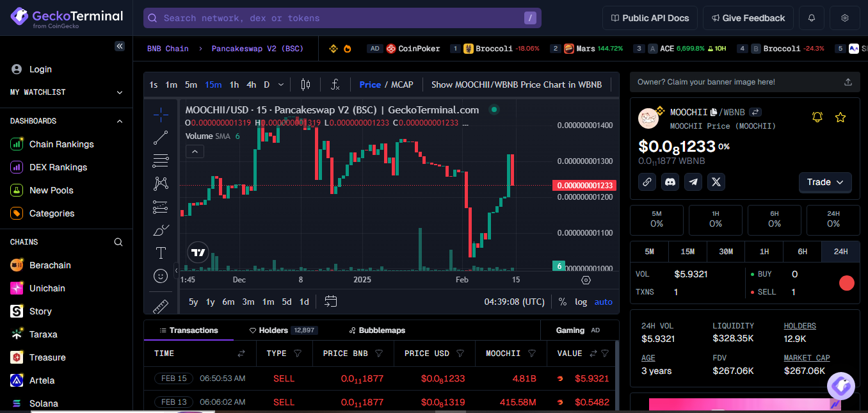
Task: Filter transactions by PRICE BNB
Action: (379, 353)
